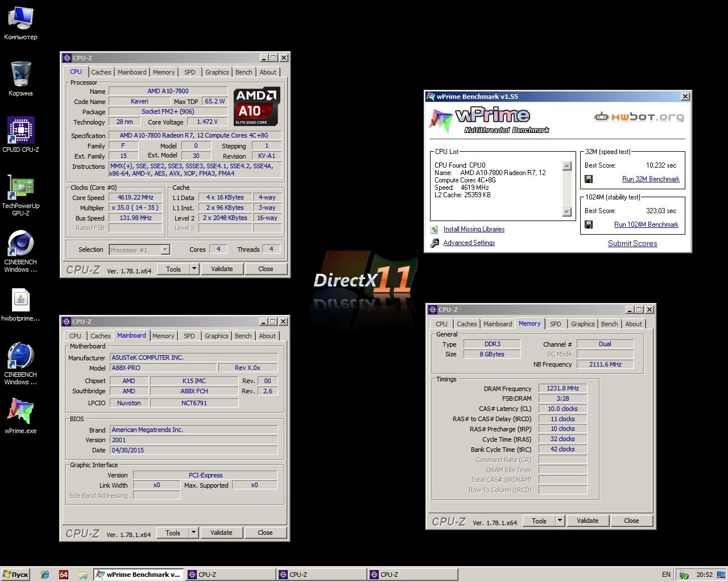Screen dimensions: 728x582
Task: Click the Core Voltage 1.472 V value
Action: [207, 122]
